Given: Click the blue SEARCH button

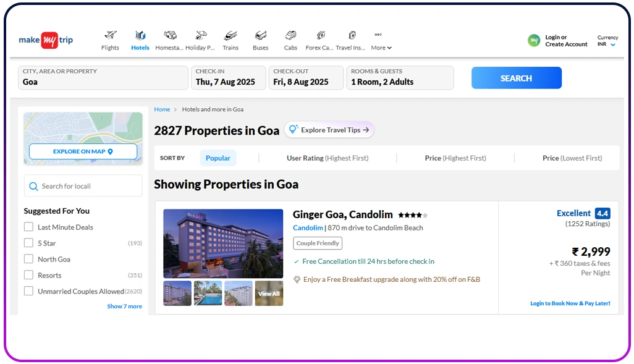Looking at the screenshot, I should 516,78.
